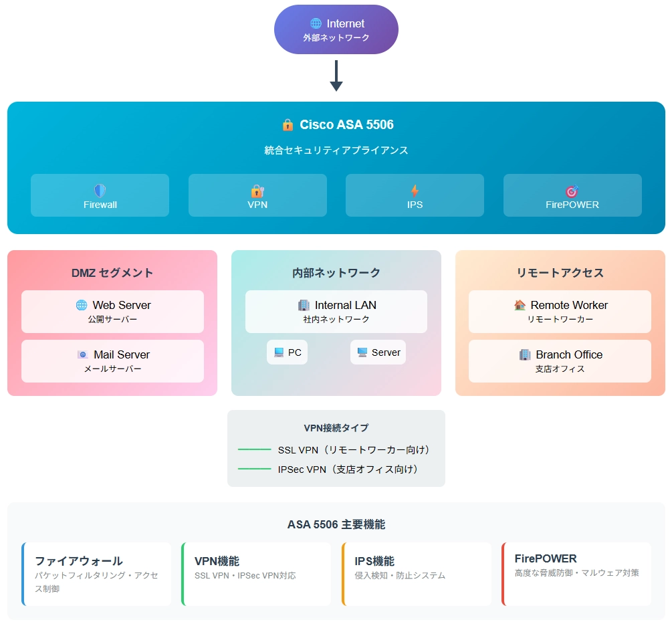Image resolution: width=672 pixels, height=626 pixels.
Task: Click the SSL VPN legend entry text
Action: [x=354, y=450]
